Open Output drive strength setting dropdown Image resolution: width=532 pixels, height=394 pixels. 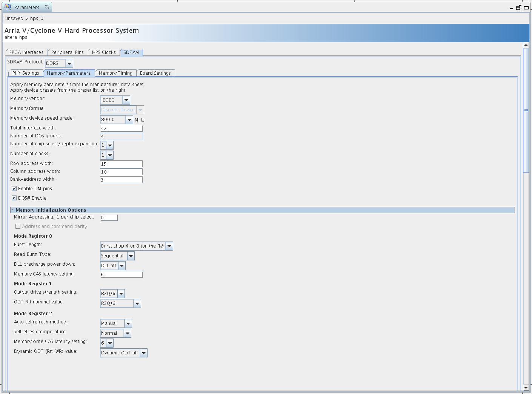point(121,294)
